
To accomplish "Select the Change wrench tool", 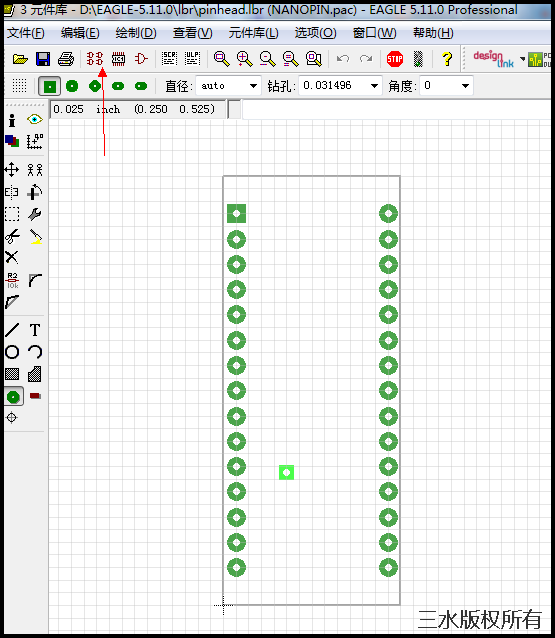I will pos(35,214).
